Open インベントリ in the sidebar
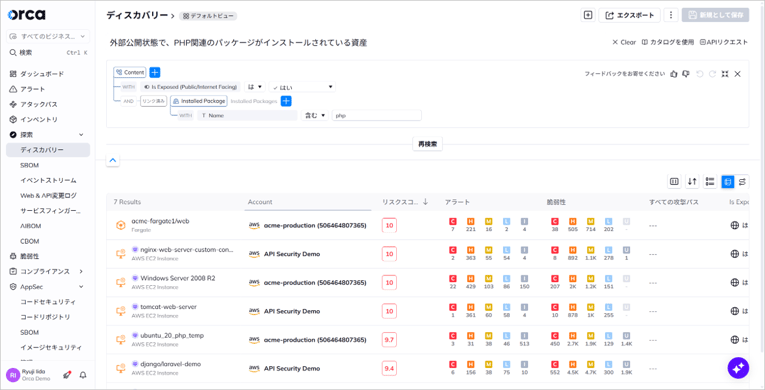This screenshot has width=765, height=390. click(39, 120)
